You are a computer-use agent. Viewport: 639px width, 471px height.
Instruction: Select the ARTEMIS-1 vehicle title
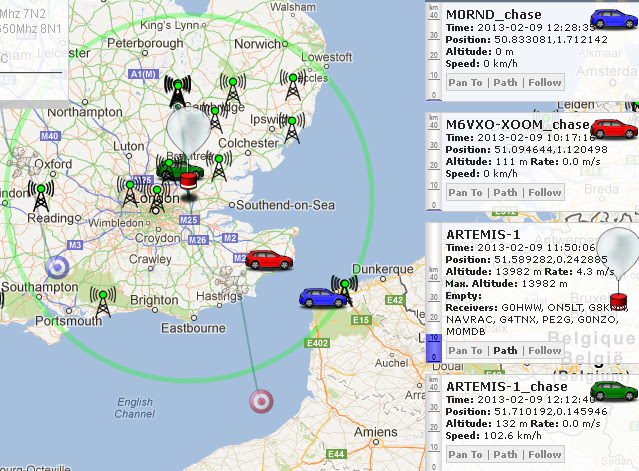483,235
